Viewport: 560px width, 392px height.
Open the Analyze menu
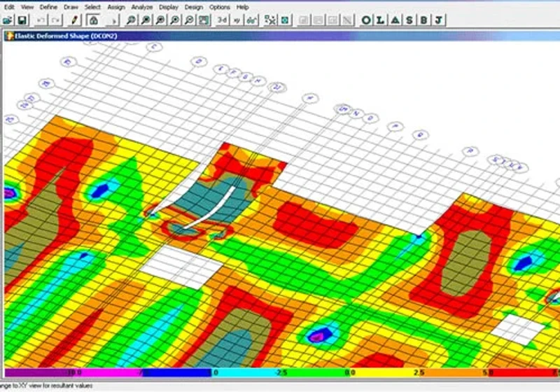(142, 7)
